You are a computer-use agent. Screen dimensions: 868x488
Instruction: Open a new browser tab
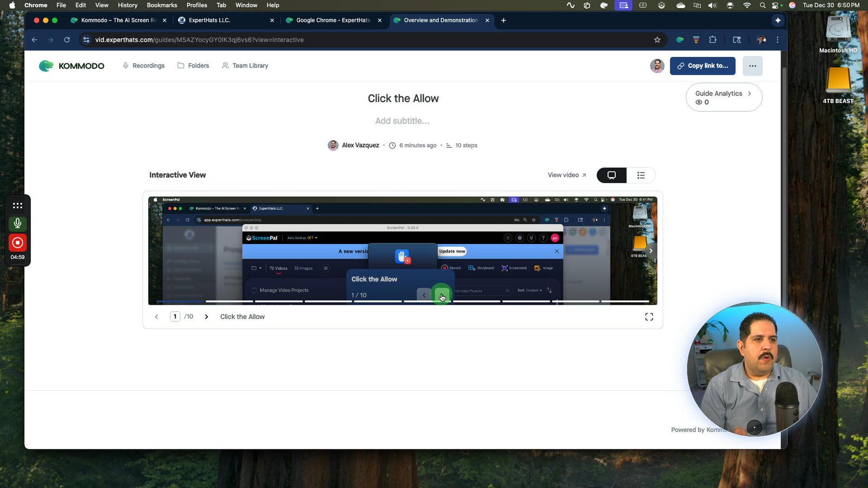pyautogui.click(x=503, y=20)
